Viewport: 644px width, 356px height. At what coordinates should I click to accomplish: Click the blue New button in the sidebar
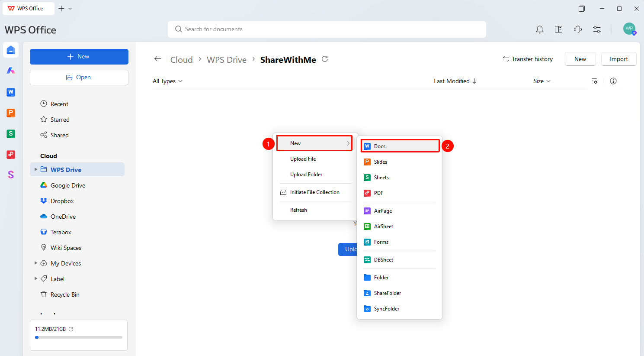coord(79,57)
